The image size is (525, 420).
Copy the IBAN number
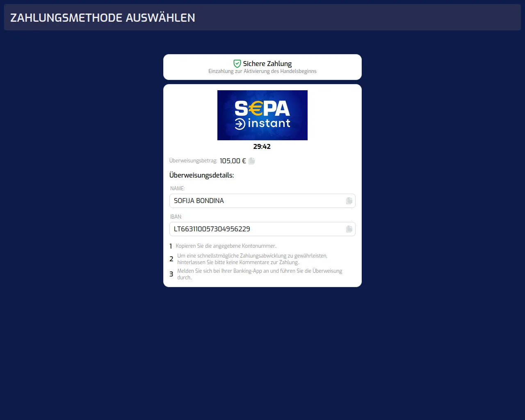click(349, 229)
